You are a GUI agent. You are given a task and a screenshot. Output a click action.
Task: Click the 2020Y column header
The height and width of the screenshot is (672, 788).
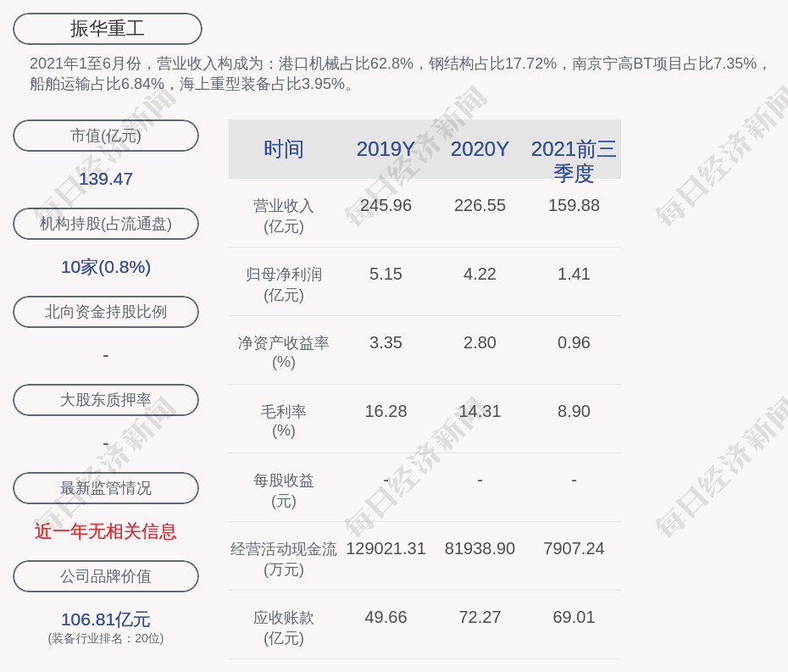coord(480,149)
